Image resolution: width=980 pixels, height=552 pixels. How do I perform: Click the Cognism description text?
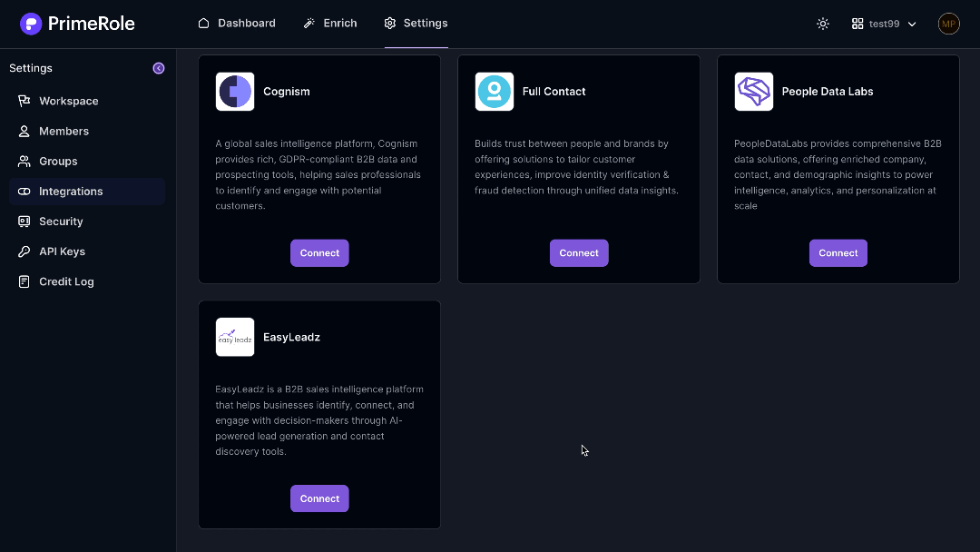(x=318, y=174)
